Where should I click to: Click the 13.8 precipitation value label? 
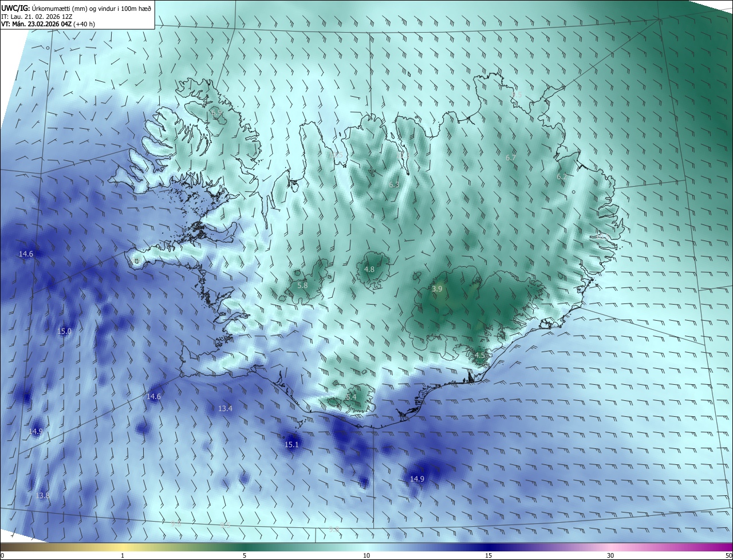42,496
